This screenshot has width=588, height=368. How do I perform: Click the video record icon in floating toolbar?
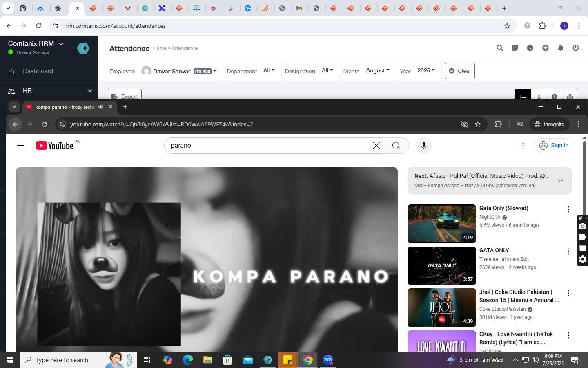tap(583, 237)
